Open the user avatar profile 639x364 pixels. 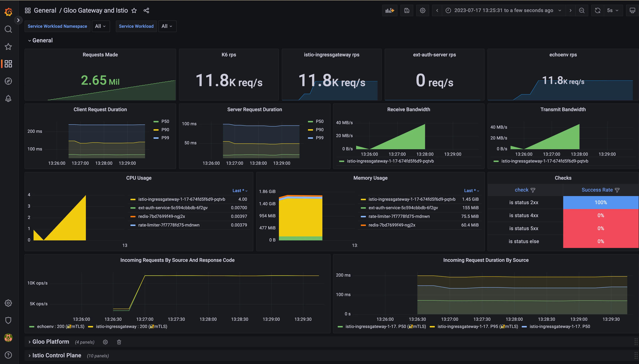tap(8, 338)
